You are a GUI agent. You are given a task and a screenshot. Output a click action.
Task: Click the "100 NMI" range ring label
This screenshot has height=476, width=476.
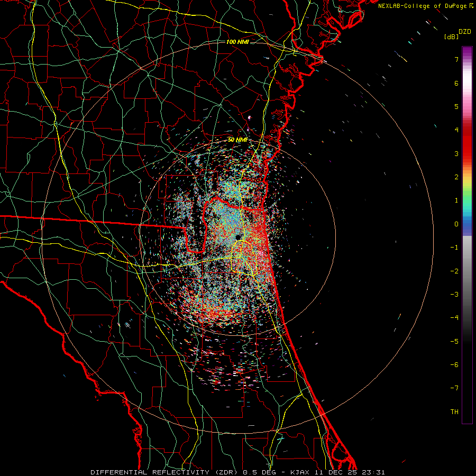pyautogui.click(x=237, y=42)
